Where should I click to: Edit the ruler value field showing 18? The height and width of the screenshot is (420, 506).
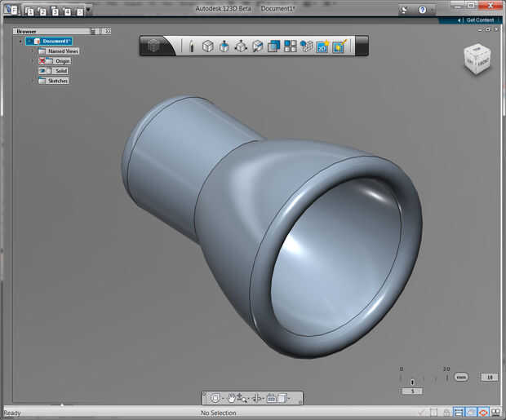490,377
